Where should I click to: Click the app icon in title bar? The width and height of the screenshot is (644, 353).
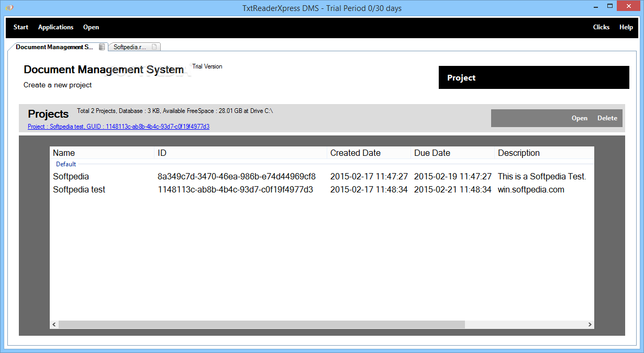pyautogui.click(x=9, y=8)
